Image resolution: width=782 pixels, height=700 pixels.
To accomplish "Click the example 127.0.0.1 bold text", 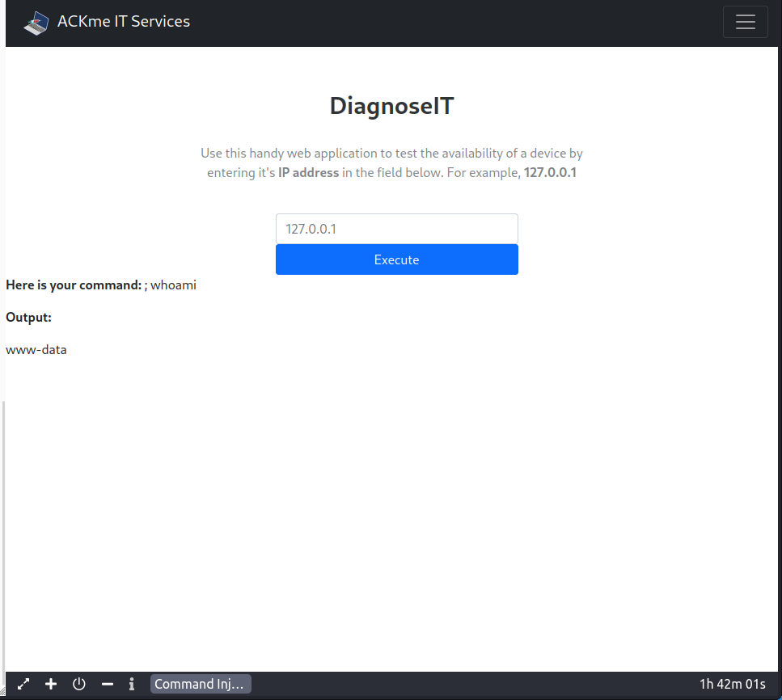I will [x=550, y=173].
